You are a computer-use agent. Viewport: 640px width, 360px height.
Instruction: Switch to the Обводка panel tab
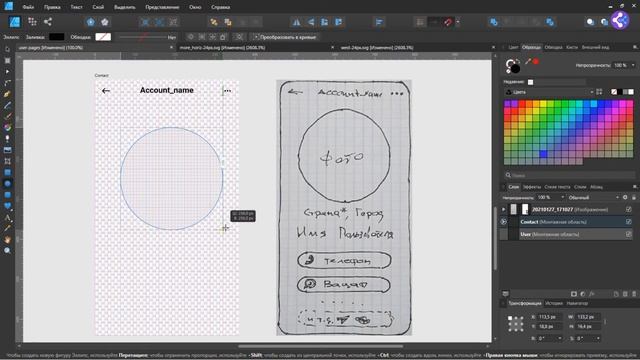[553, 47]
